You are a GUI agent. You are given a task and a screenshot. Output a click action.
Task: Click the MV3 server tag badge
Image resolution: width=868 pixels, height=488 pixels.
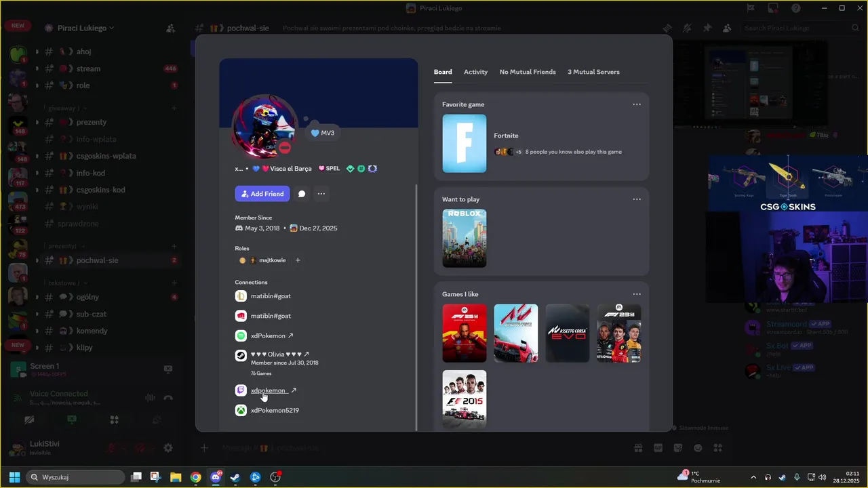point(322,133)
